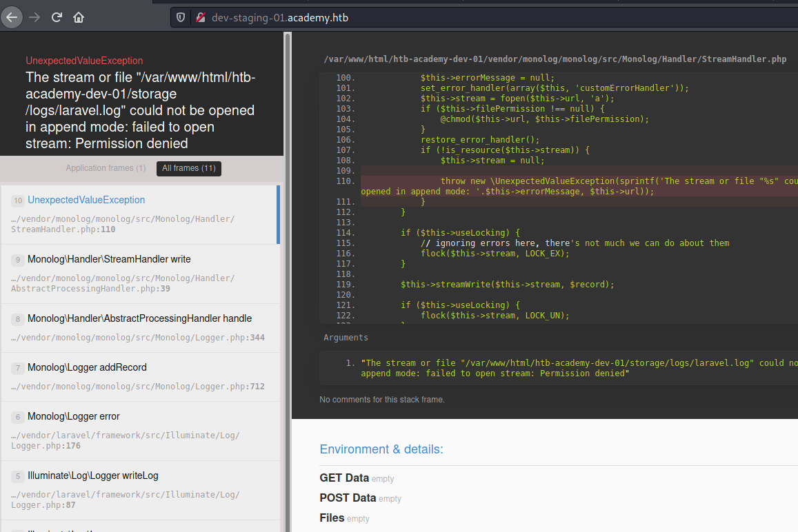This screenshot has height=532, width=798.
Task: Select frame 9 StreamHandler write
Action: pos(109,260)
